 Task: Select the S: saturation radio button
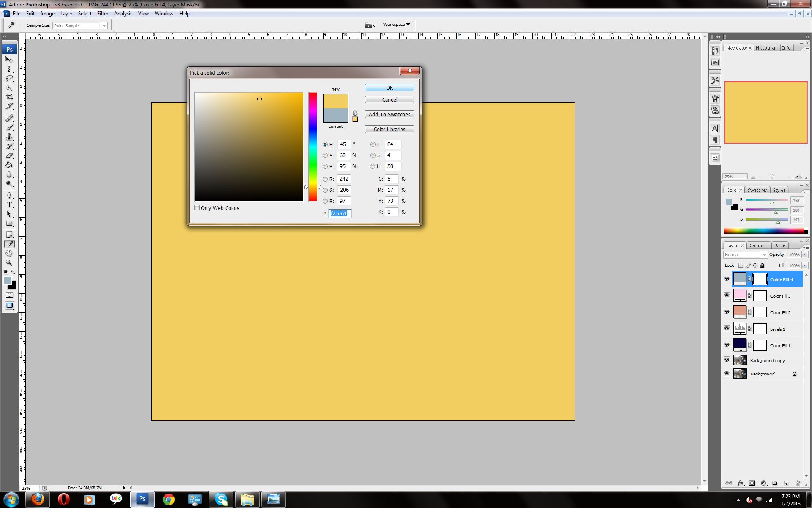pyautogui.click(x=325, y=155)
